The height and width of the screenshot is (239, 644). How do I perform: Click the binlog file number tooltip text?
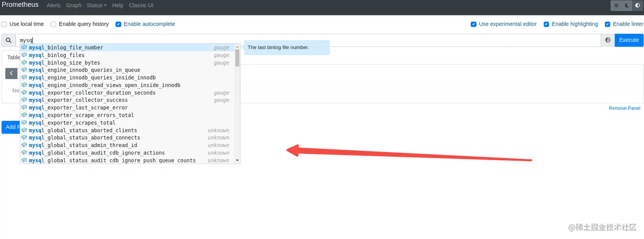[x=278, y=47]
